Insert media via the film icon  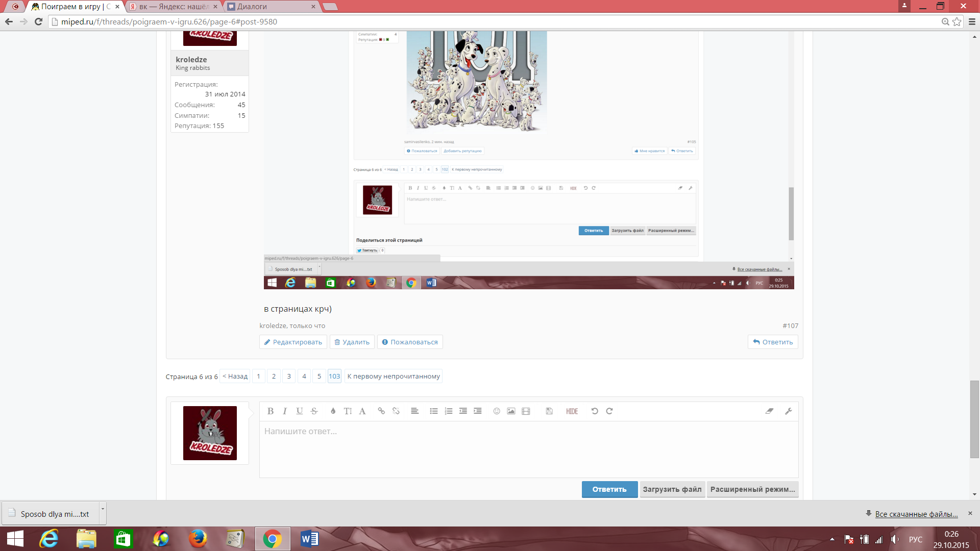coord(526,411)
